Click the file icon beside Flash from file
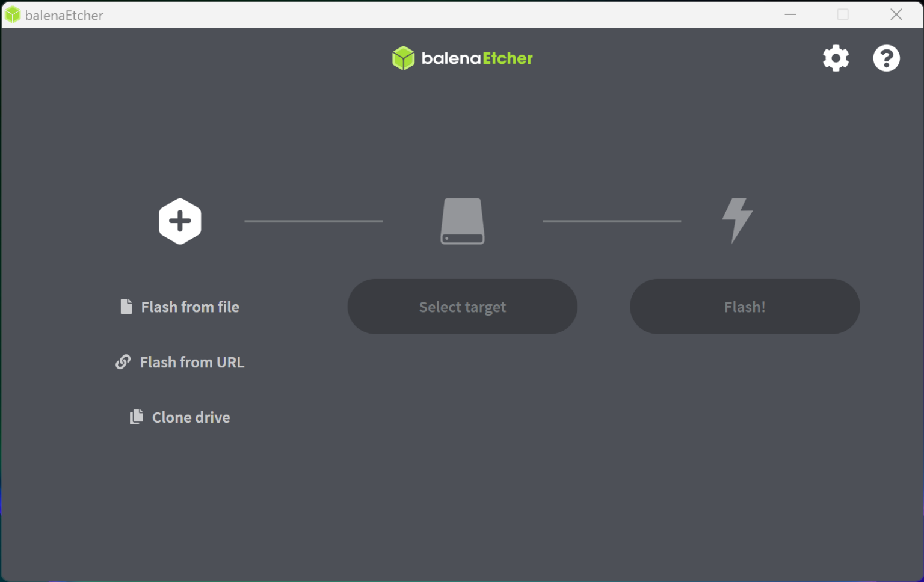924x582 pixels. pyautogui.click(x=126, y=306)
